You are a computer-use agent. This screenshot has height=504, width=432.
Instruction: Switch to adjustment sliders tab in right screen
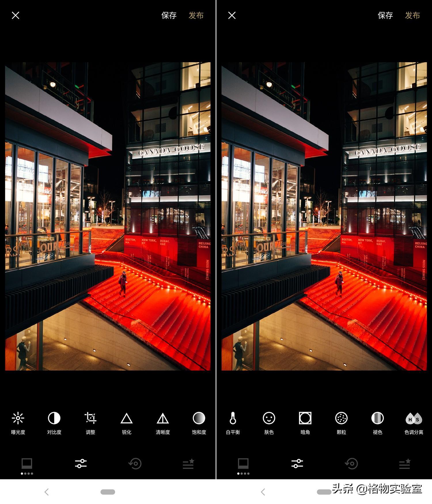click(x=297, y=464)
